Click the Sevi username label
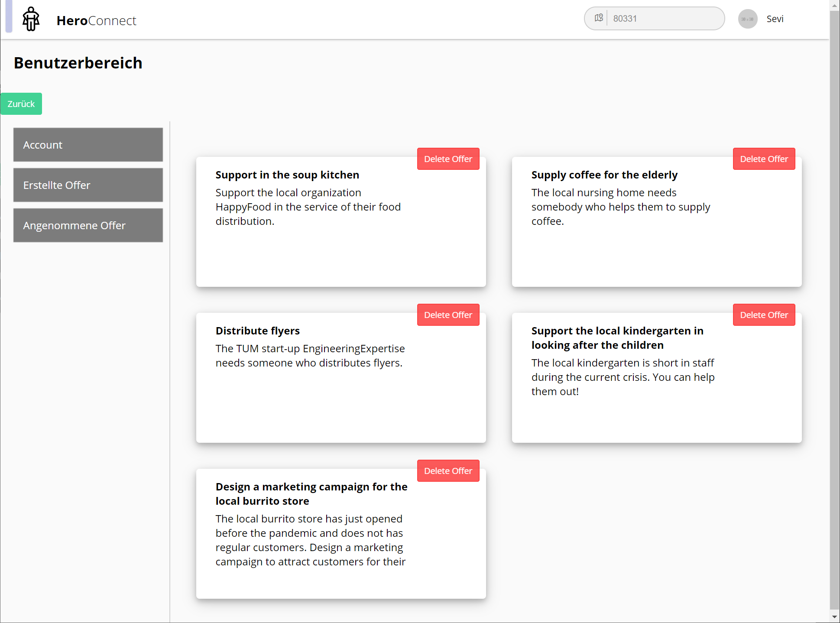 (x=775, y=19)
